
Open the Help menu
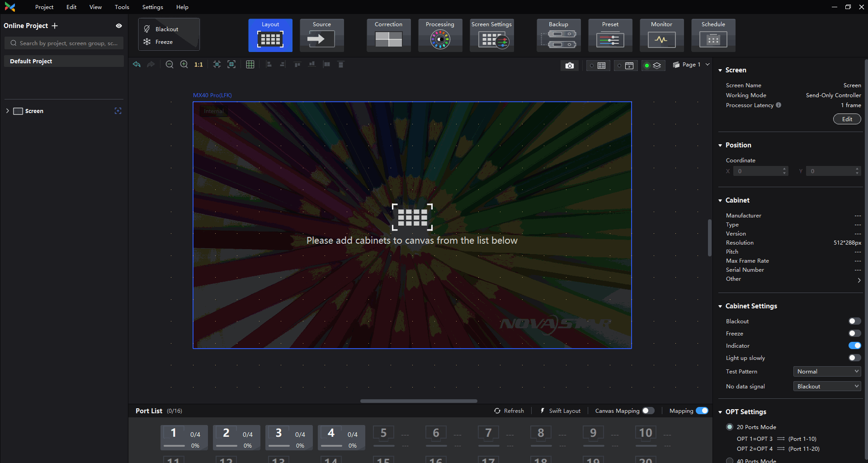182,7
